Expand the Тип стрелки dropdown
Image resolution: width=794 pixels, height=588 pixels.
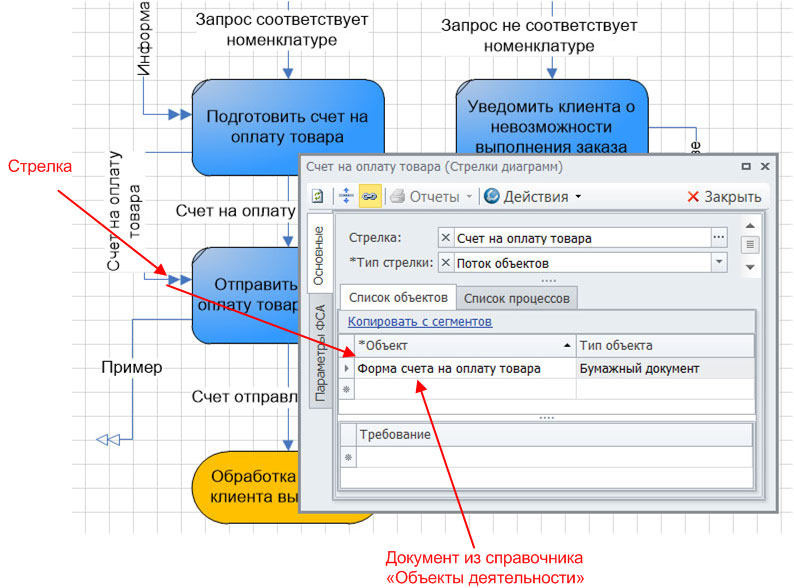[x=718, y=263]
